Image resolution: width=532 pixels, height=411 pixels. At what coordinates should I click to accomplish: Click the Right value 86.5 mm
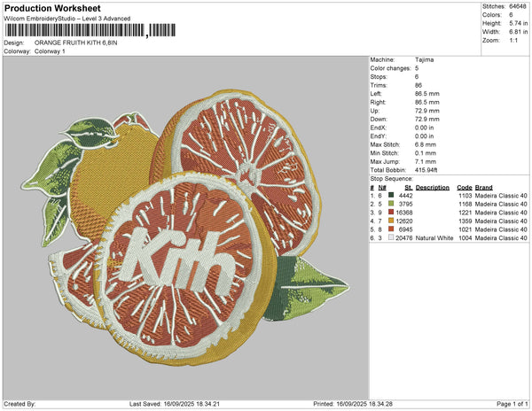coord(426,102)
